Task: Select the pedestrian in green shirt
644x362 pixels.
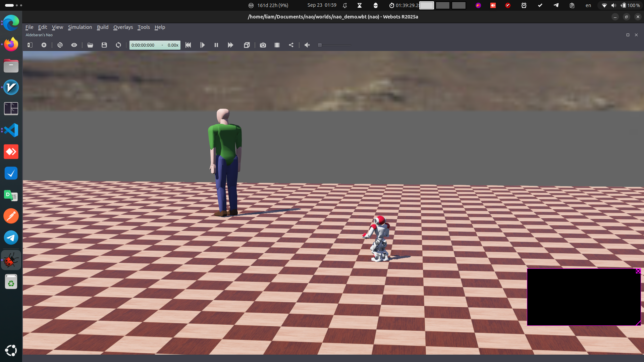Action: [225, 162]
